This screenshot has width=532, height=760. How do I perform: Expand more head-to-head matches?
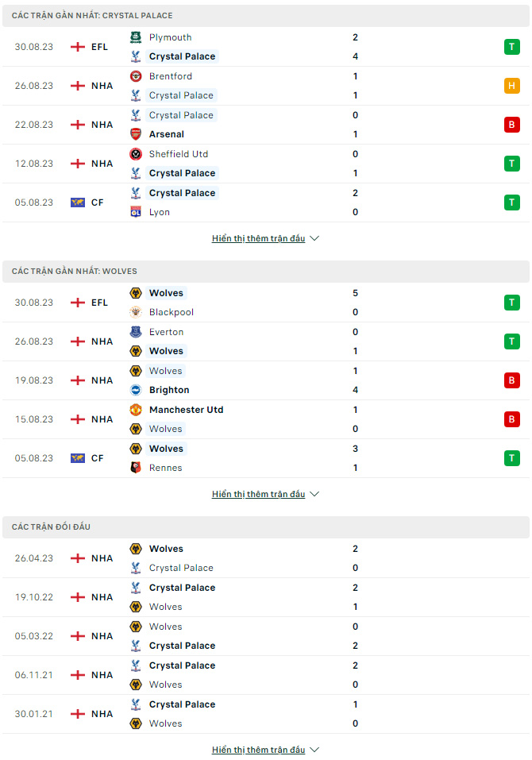click(x=265, y=750)
